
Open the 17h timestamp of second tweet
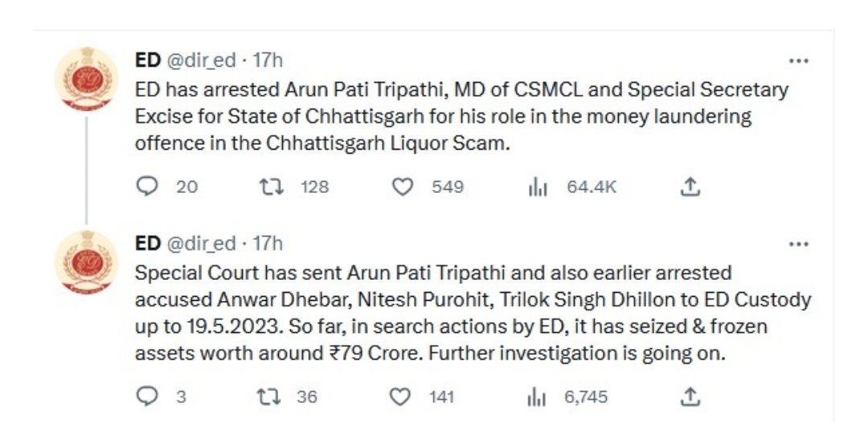268,243
